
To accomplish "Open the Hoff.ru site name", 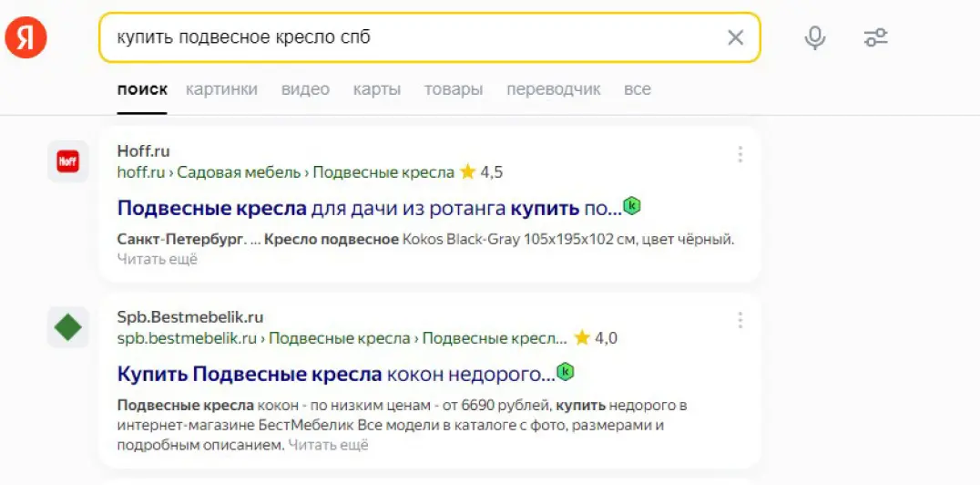I will click(x=143, y=150).
